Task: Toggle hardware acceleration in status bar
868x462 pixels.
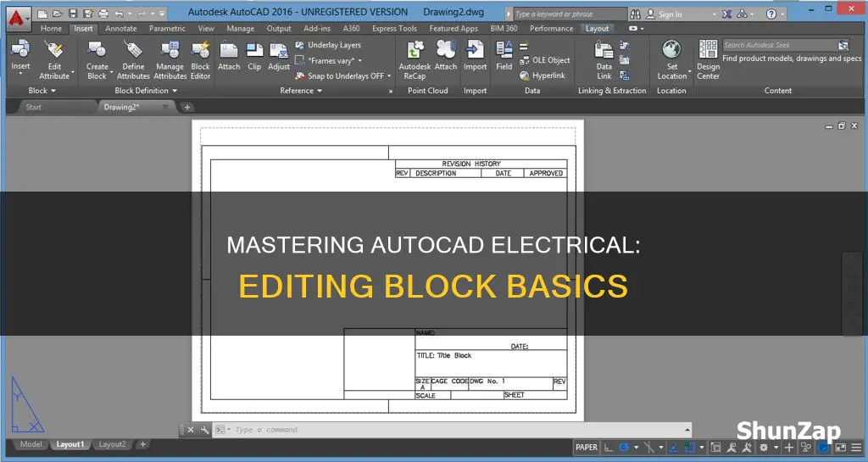Action: 823,447
